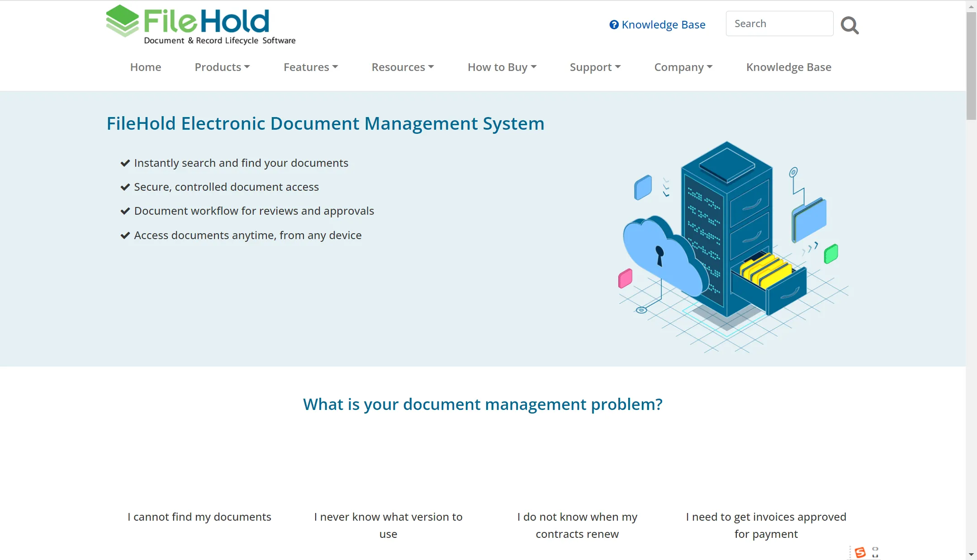Screen dimensions: 977x560
Task: Click the I cannot find my documents option
Action: [x=199, y=517]
